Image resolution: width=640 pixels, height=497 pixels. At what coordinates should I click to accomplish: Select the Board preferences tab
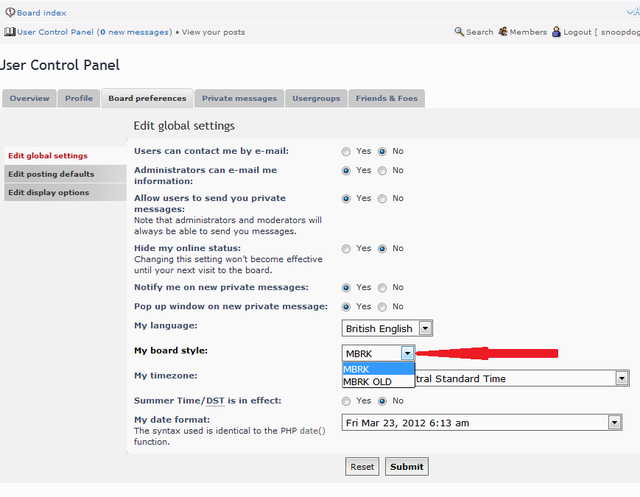147,98
